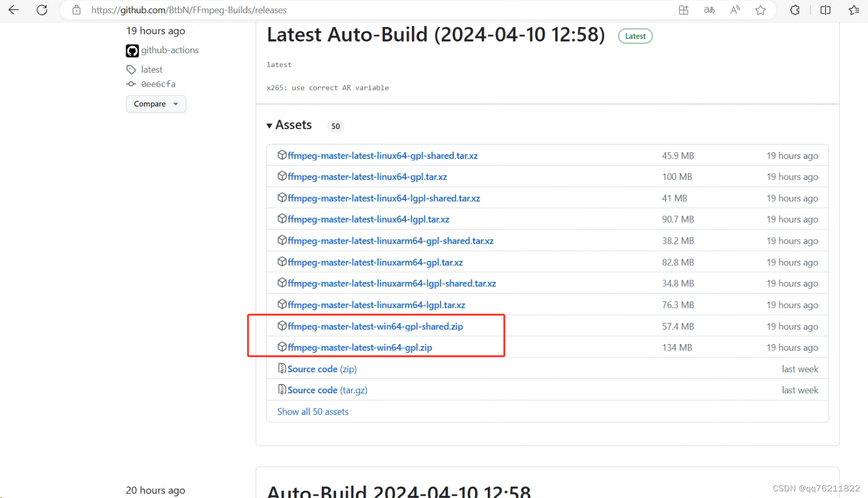Collapse the Assets section triangle
Screen dimensions: 868x498
(x=270, y=126)
